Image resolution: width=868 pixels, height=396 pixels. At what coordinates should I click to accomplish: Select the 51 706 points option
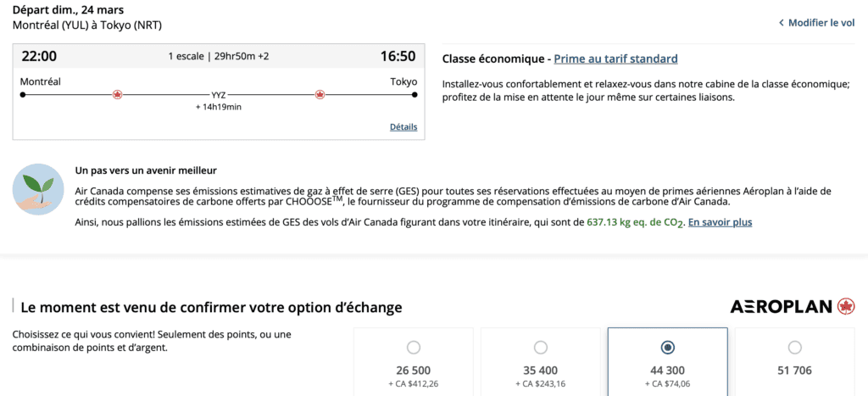pos(794,348)
